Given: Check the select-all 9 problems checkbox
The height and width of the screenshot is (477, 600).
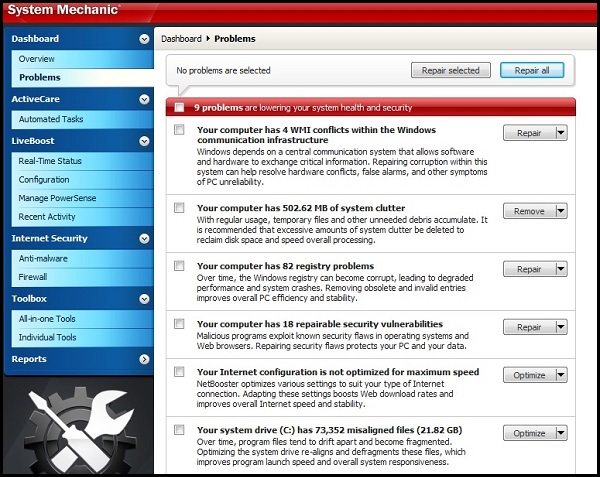Looking at the screenshot, I should pyautogui.click(x=179, y=107).
